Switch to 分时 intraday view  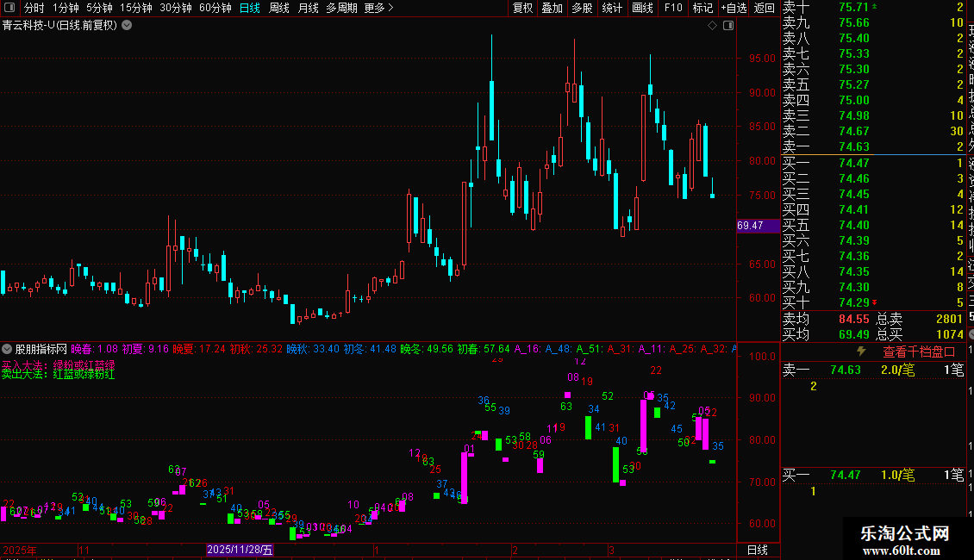coord(34,8)
